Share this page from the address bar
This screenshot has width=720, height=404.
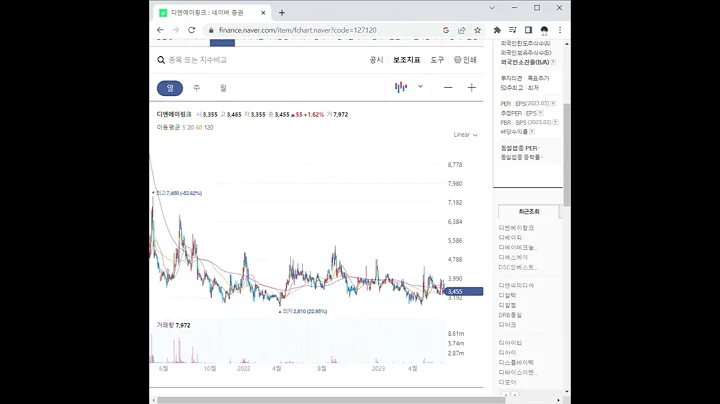461,30
